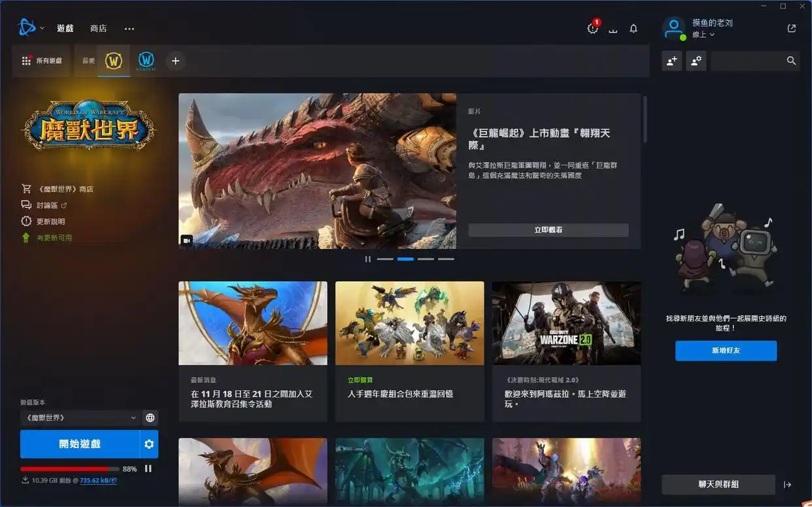Open 討論區 forum link
Viewport: 812px width, 507px height.
pos(45,205)
